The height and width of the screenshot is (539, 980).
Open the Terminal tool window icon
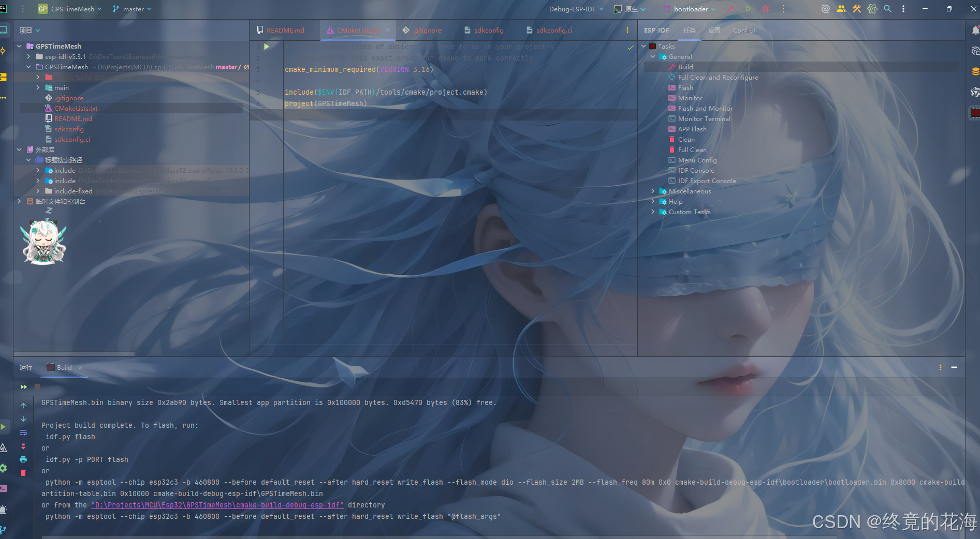point(3,488)
